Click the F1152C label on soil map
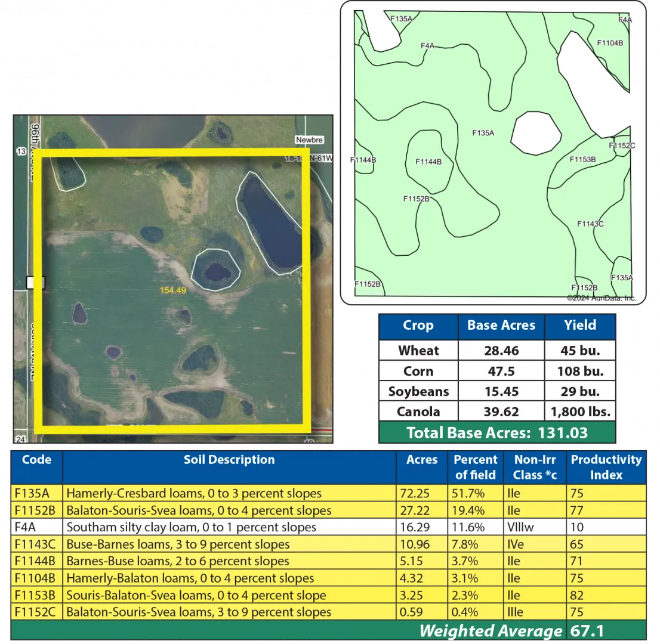 (622, 145)
